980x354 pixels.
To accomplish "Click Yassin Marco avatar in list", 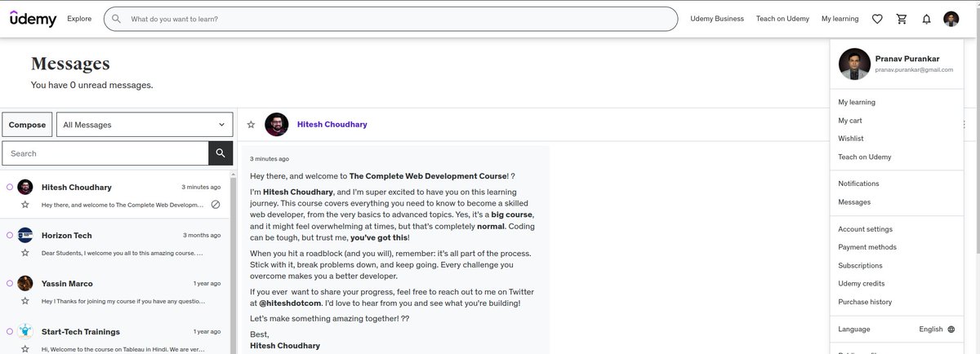I will pyautogui.click(x=25, y=283).
